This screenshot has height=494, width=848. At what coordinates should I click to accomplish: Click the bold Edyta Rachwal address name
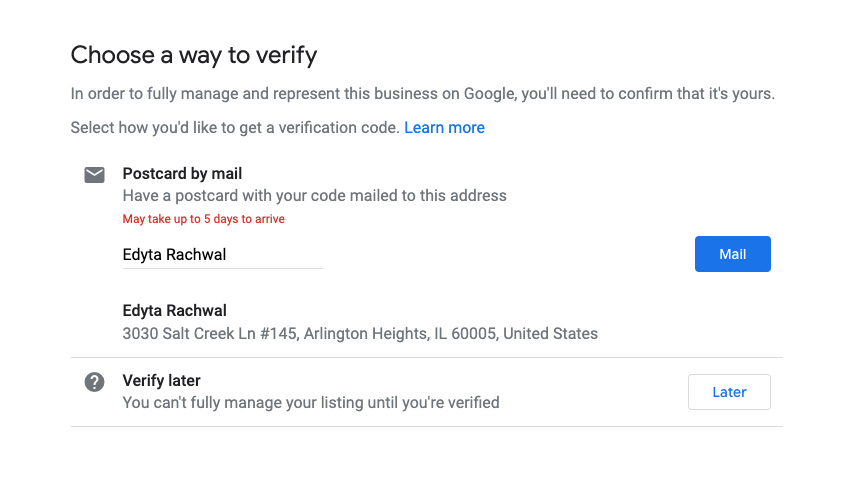coord(174,311)
